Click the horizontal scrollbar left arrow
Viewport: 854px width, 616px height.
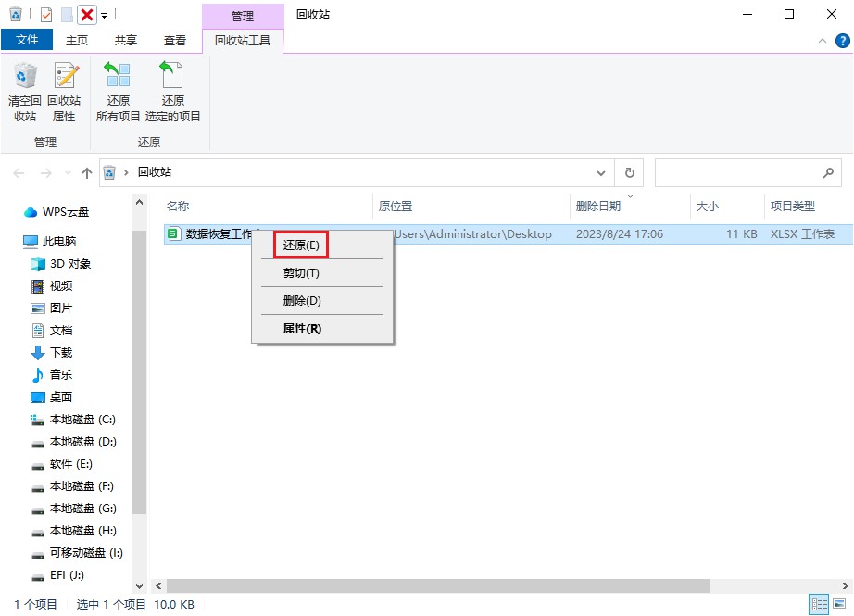coord(158,586)
